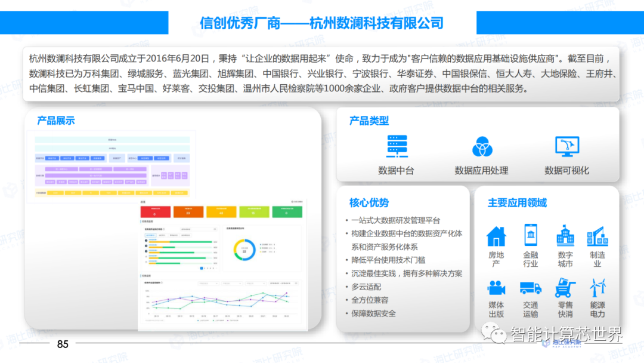This screenshot has height=363, width=644.
Task: Click the 产品类型 heading
Action: (369, 121)
